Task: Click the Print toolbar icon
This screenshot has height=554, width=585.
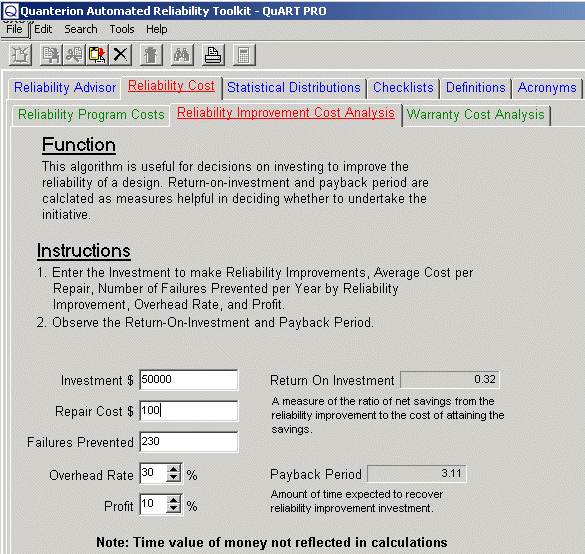Action: pos(213,55)
